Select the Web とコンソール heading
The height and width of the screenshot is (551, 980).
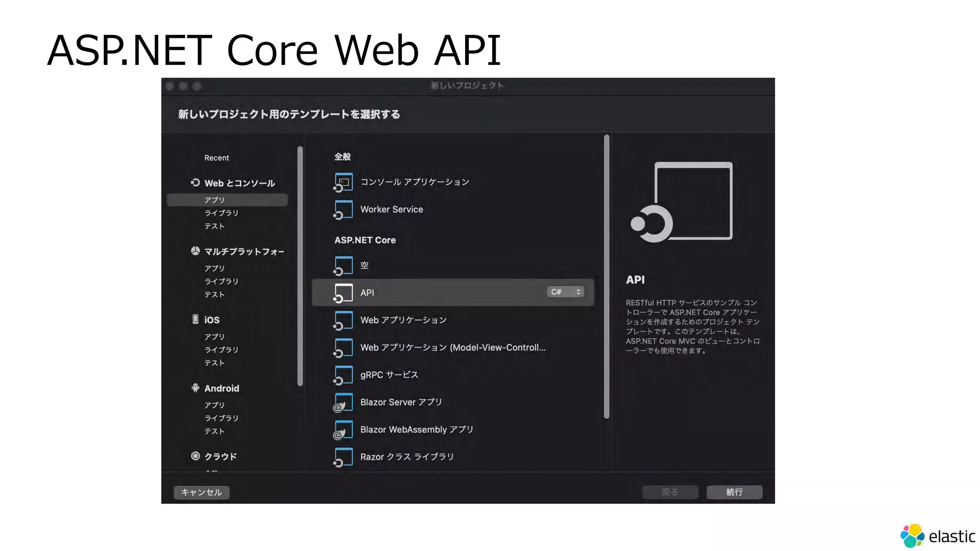(239, 183)
